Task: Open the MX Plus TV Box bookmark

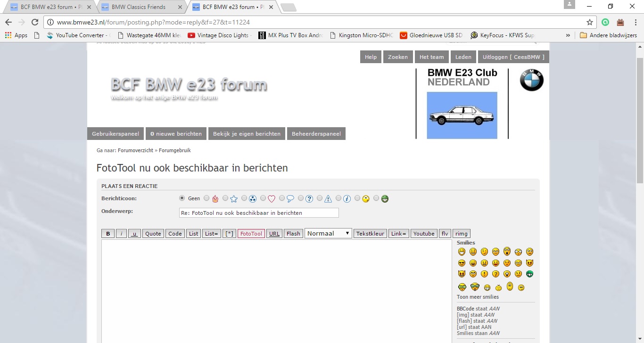Action: click(x=291, y=35)
